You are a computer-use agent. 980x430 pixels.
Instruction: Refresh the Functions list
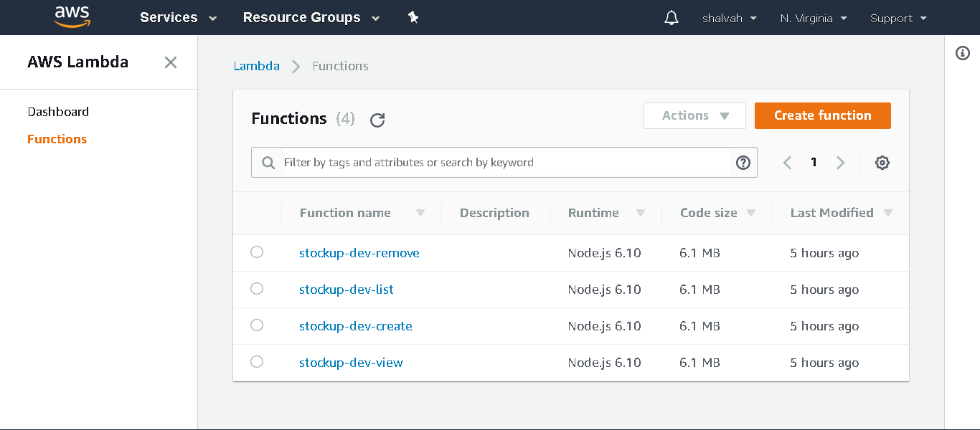click(377, 120)
